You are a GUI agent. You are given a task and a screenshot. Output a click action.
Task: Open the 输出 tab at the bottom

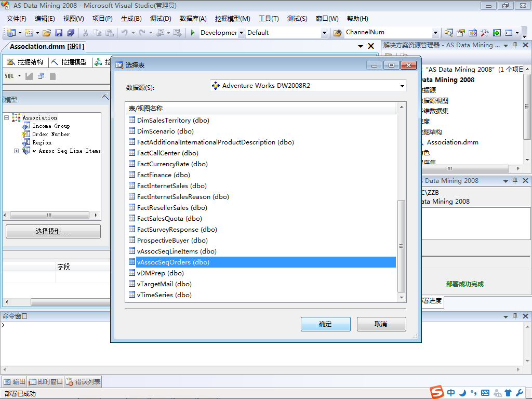tap(15, 382)
